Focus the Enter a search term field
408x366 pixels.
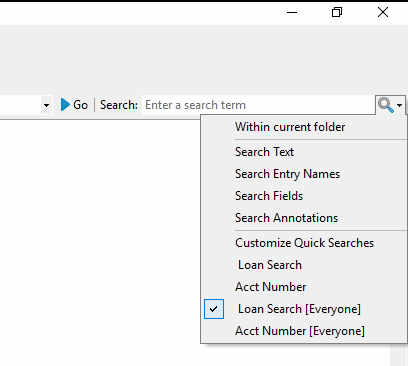(259, 105)
